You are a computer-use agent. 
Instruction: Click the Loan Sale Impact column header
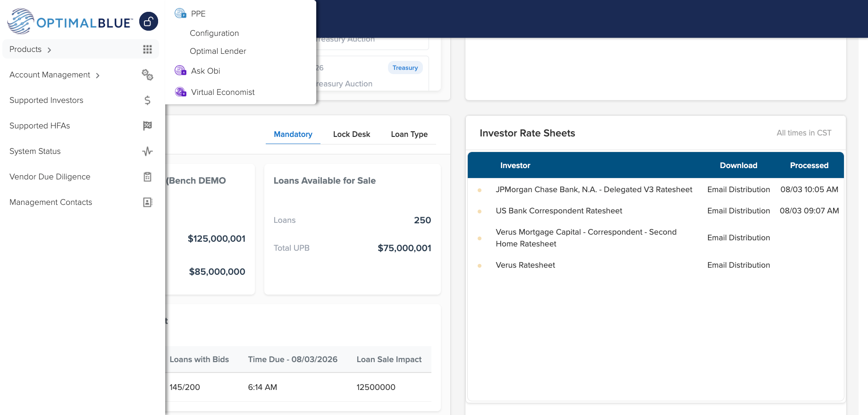point(389,359)
